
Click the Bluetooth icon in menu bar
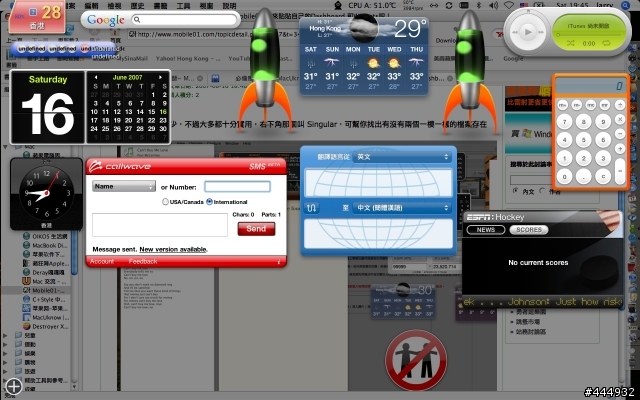(479, 5)
